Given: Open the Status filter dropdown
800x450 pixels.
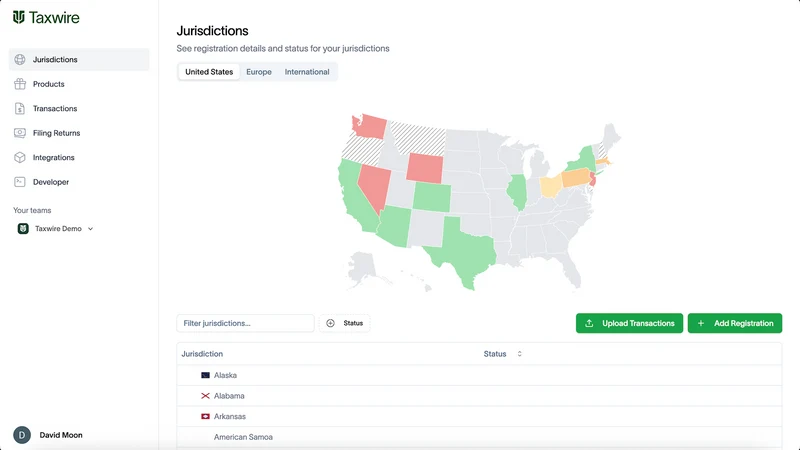Looking at the screenshot, I should pos(345,323).
